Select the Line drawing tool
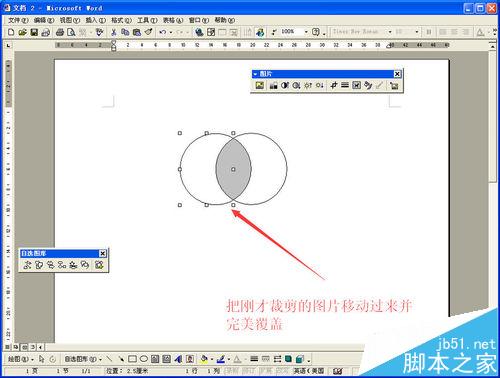 click(x=109, y=359)
